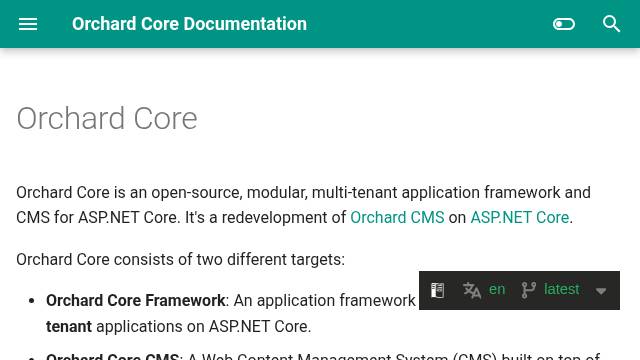Follow the ASP.NET Core link
This screenshot has width=640, height=360.
pyautogui.click(x=520, y=218)
